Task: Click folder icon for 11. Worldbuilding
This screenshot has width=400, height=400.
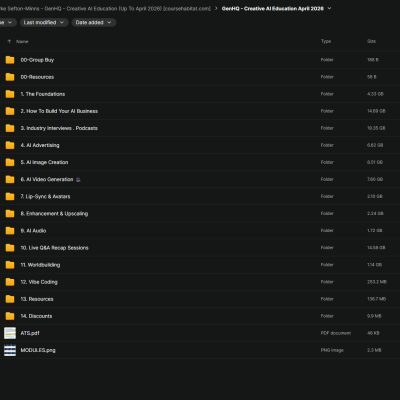Action: tap(10, 265)
